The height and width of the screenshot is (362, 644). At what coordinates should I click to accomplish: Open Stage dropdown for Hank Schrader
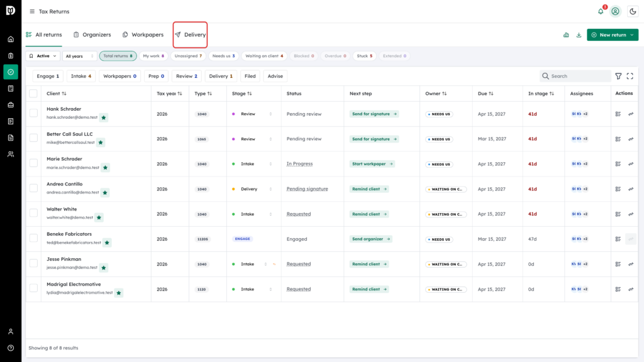point(270,114)
